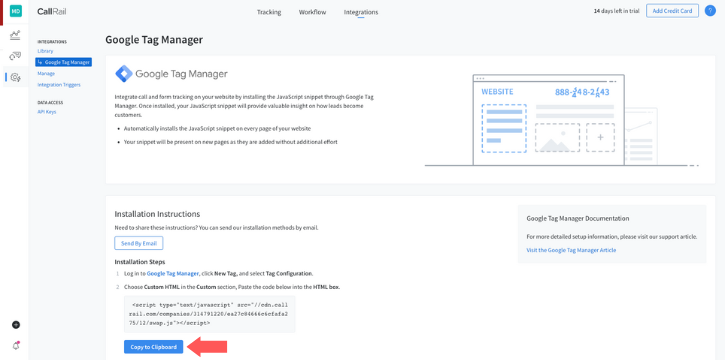
Task: Click the black plus circle icon
Action: coord(16,325)
